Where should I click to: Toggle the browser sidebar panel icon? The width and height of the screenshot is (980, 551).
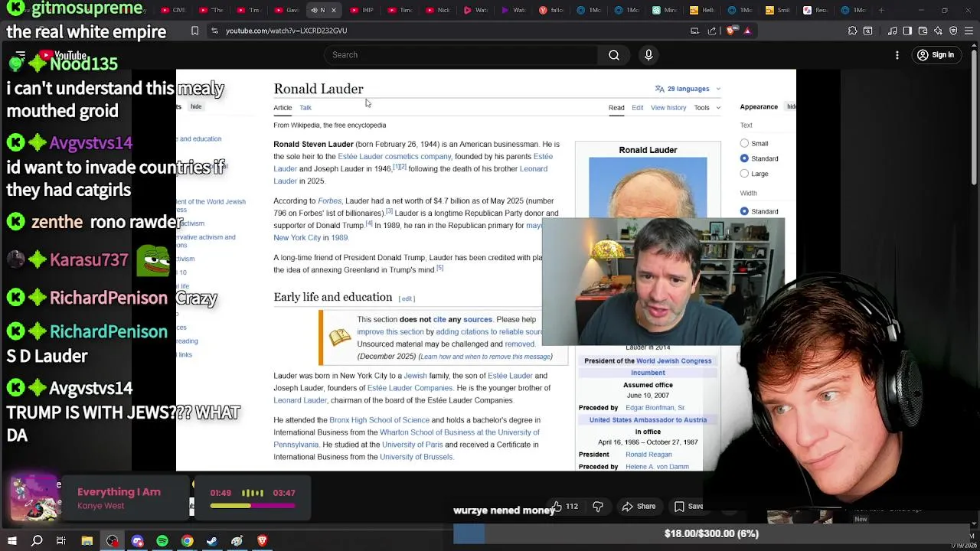(907, 31)
